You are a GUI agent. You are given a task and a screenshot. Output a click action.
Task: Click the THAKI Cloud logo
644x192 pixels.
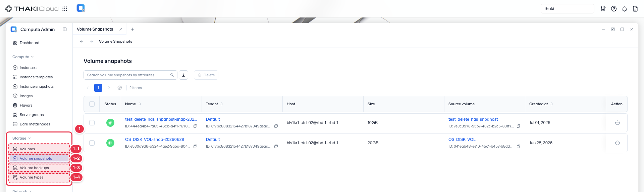[x=32, y=9]
